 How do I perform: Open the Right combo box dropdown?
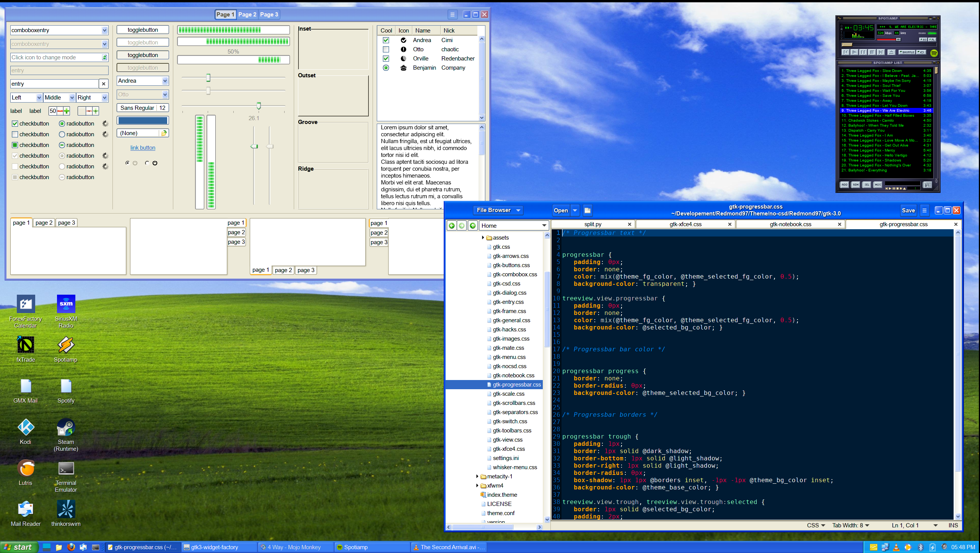[92, 98]
